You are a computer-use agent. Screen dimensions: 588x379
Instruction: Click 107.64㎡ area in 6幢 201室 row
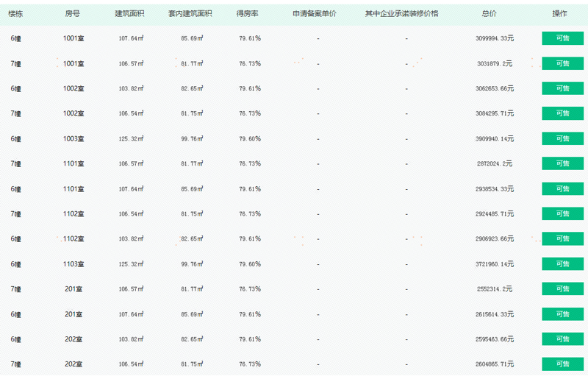pyautogui.click(x=131, y=314)
